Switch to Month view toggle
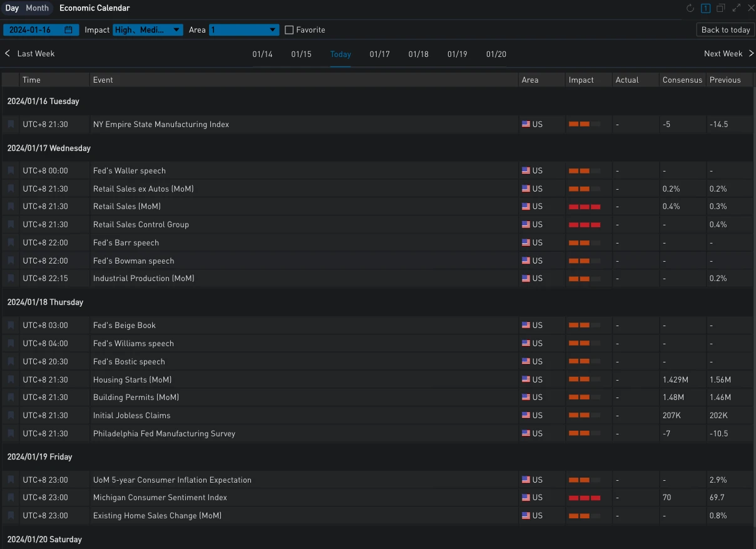This screenshot has height=549, width=756. point(37,8)
